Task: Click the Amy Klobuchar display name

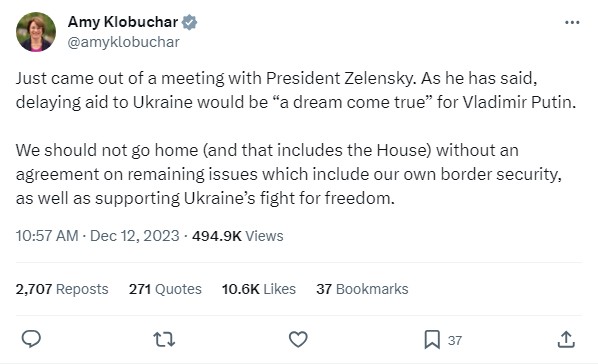Action: [123, 22]
